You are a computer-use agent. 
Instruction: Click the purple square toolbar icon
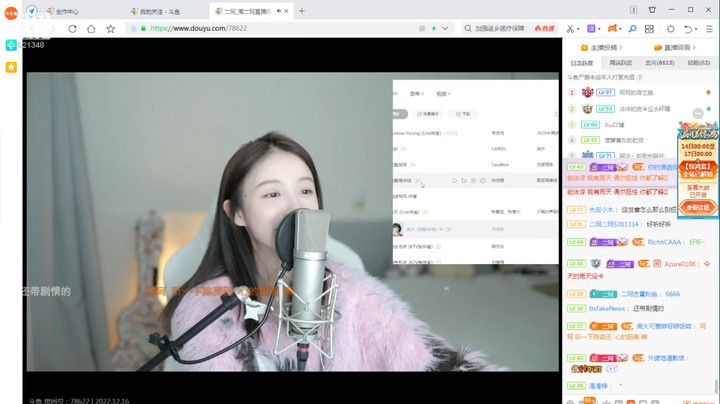point(591,28)
